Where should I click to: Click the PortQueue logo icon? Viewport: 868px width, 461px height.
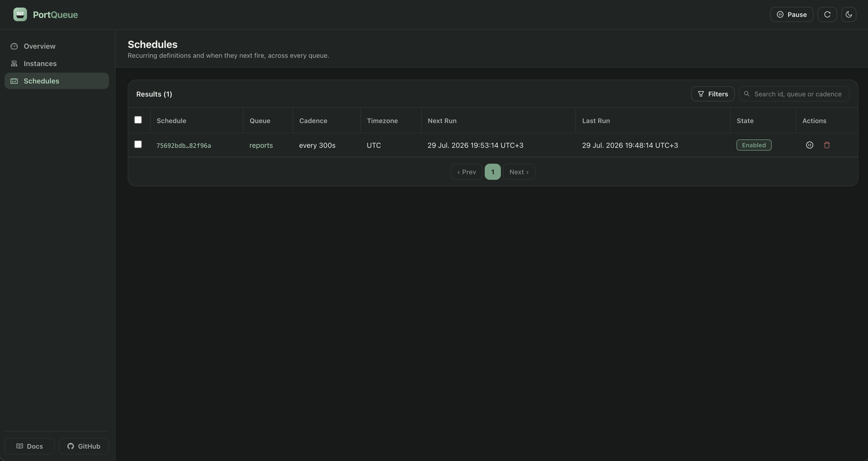tap(20, 14)
